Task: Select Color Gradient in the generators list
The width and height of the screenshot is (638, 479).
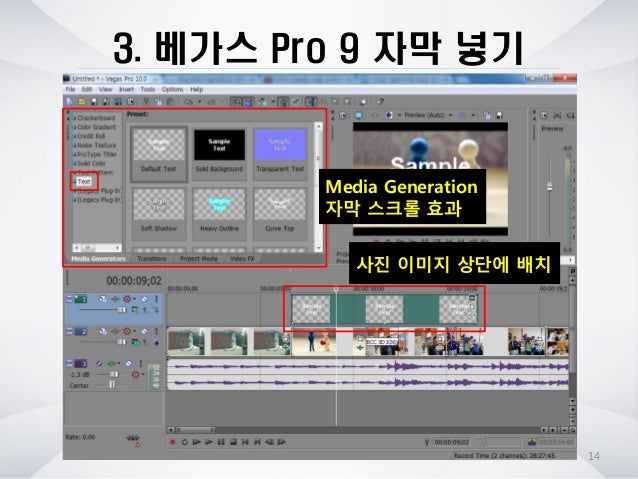Action: (x=96, y=127)
